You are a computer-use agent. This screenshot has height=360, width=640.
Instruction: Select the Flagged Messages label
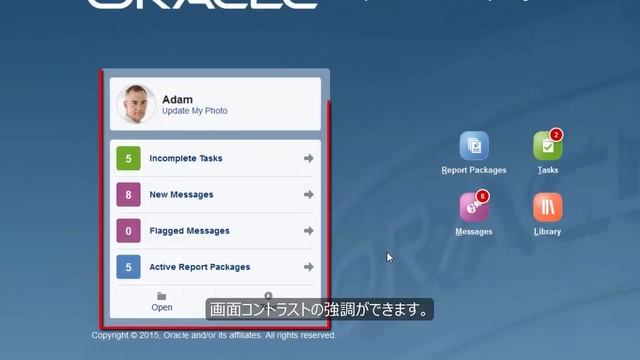189,231
